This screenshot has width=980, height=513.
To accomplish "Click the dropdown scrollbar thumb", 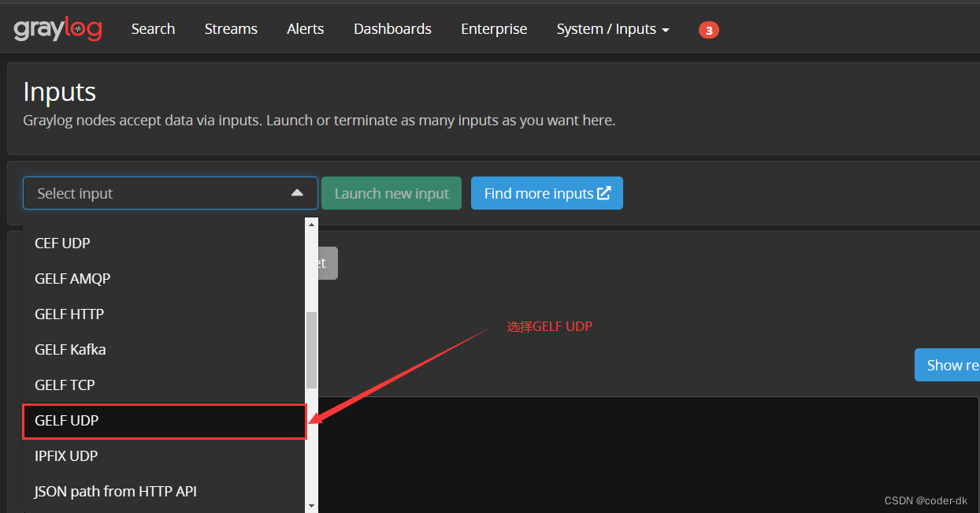I will 311,350.
